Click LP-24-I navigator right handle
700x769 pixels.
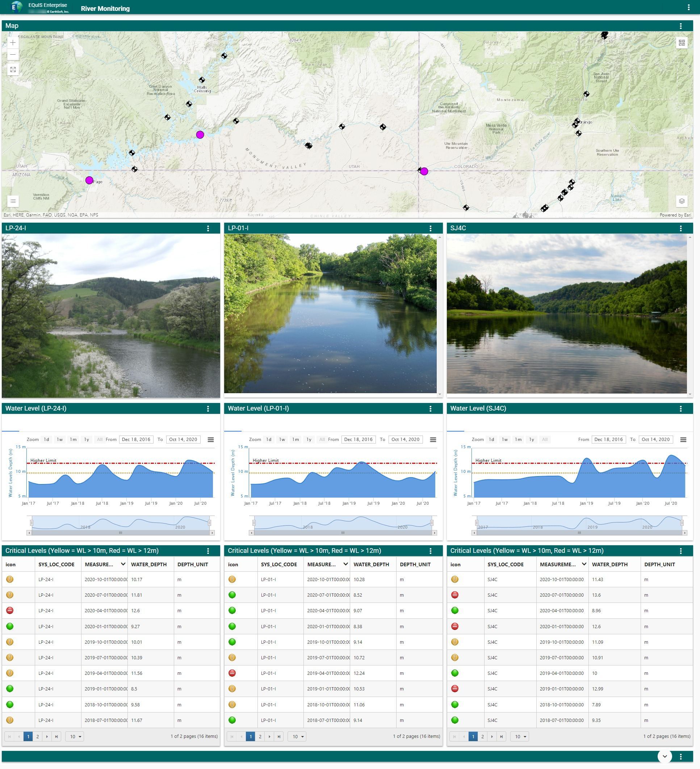209,522
